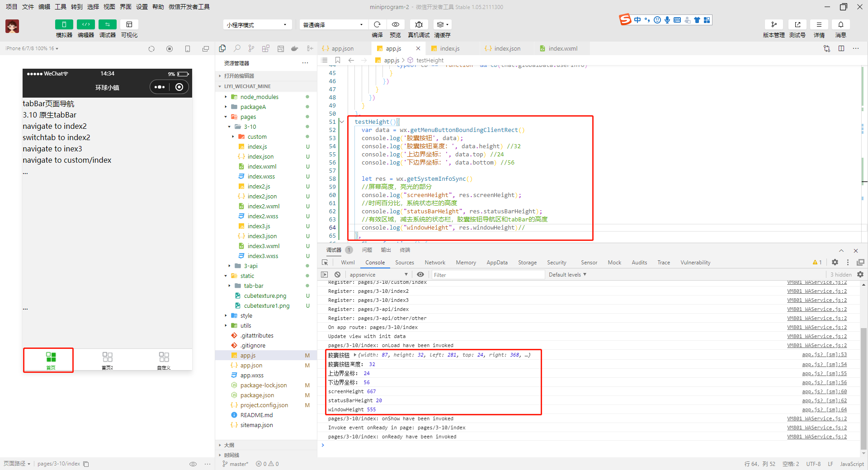Click the console Filter input field
This screenshot has width=868, height=470.
click(x=488, y=275)
